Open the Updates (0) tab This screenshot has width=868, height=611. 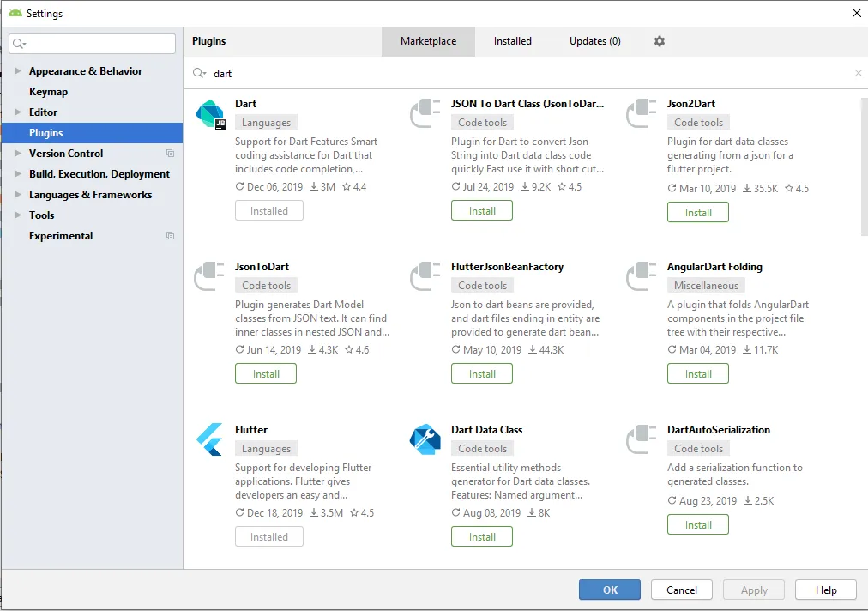pos(595,41)
